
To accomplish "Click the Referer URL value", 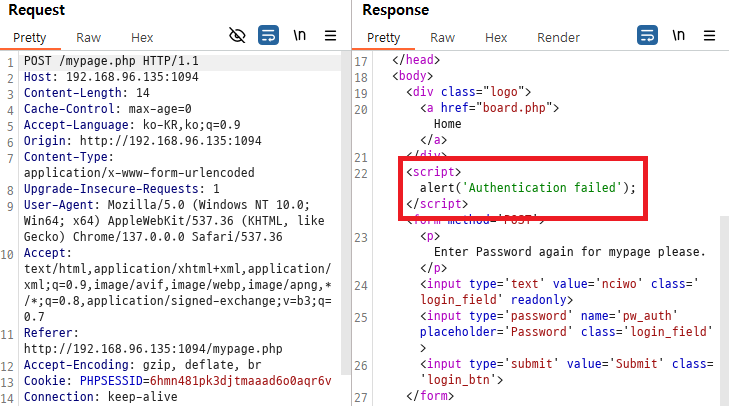I will (x=153, y=349).
